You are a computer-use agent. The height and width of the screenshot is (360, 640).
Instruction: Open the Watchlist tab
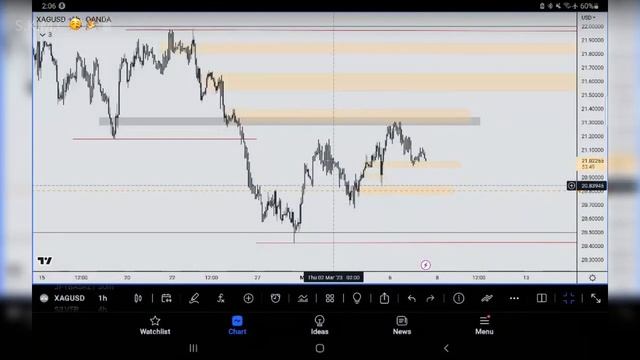(155, 325)
